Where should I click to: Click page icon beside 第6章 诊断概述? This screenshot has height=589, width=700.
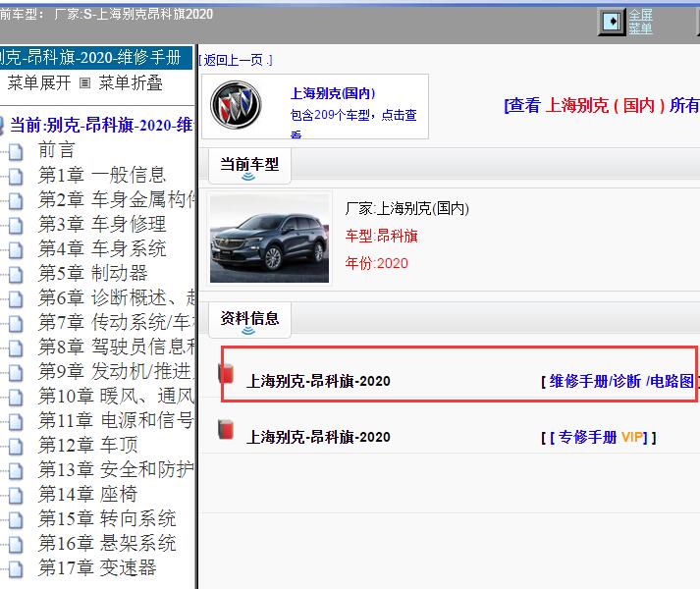[x=16, y=299]
